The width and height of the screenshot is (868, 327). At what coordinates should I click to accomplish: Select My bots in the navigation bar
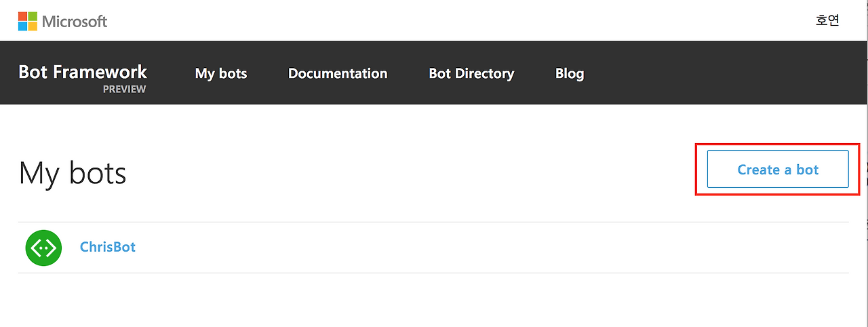point(221,73)
